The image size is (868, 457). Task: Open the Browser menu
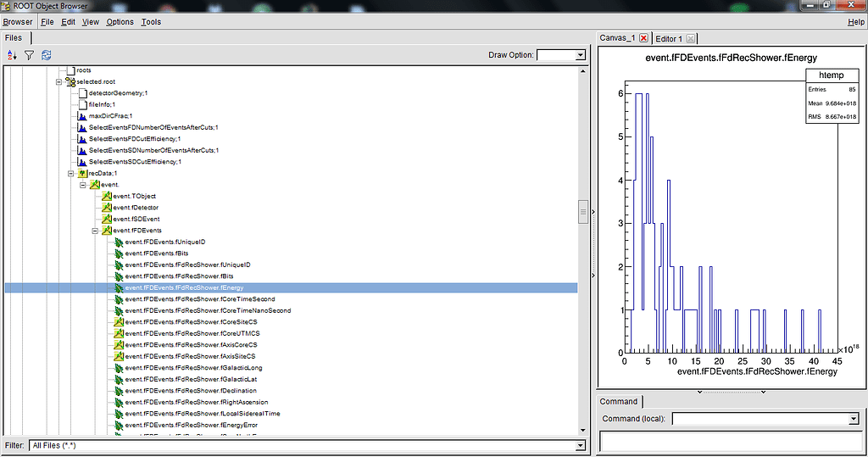click(18, 21)
